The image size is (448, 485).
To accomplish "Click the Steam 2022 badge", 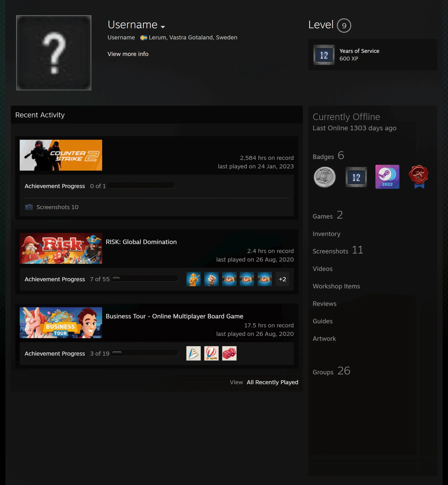I will (387, 177).
